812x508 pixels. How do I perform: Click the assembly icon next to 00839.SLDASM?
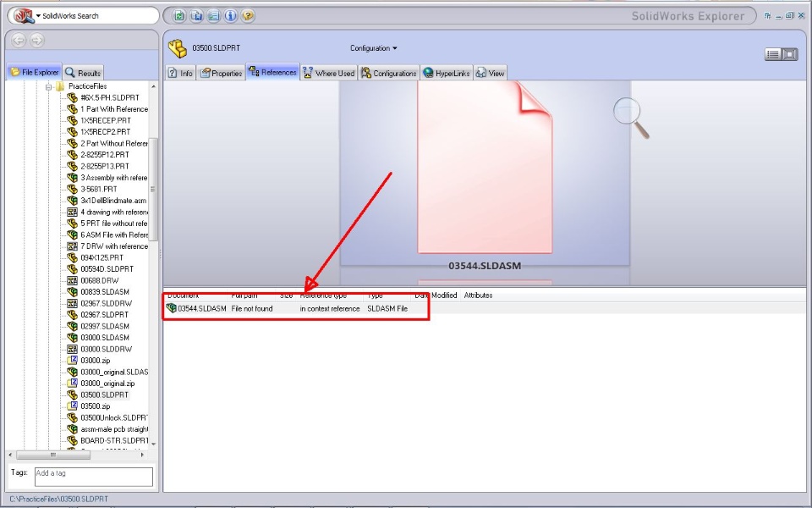(73, 292)
